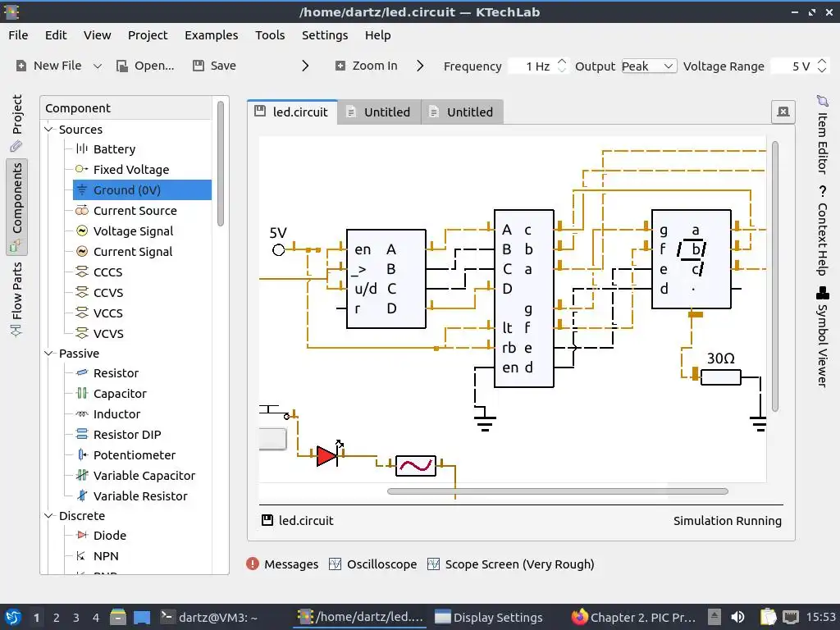Toggle the Messages panel
This screenshot has width=840, height=630.
click(282, 564)
